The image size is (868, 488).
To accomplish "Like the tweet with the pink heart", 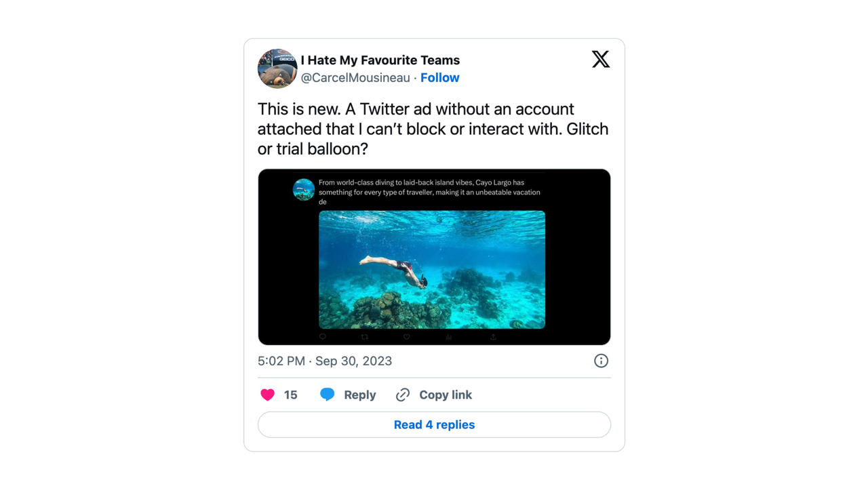I will tap(268, 394).
